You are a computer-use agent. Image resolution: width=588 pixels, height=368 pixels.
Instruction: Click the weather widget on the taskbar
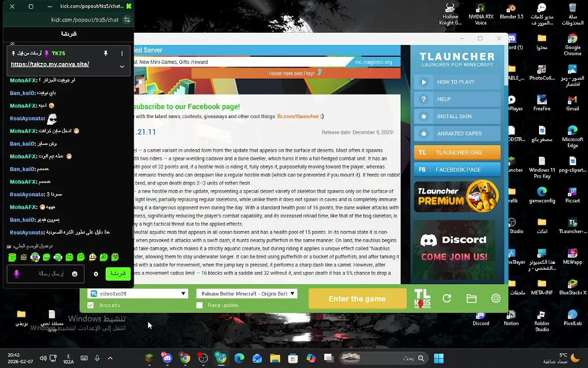(560, 358)
